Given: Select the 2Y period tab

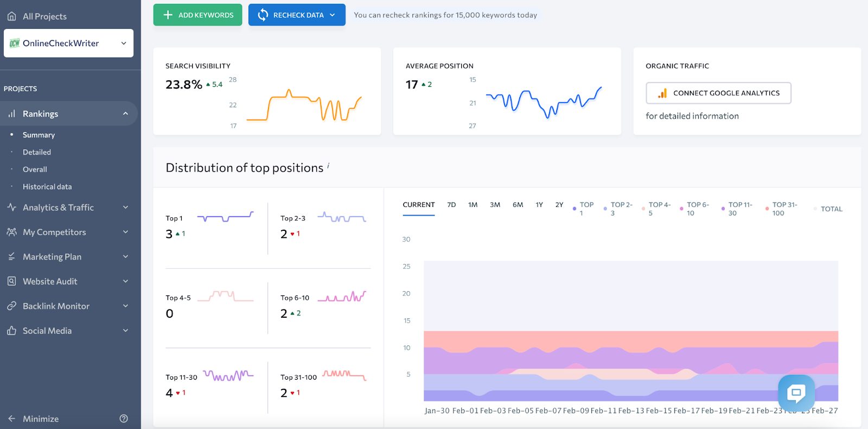Looking at the screenshot, I should (559, 205).
